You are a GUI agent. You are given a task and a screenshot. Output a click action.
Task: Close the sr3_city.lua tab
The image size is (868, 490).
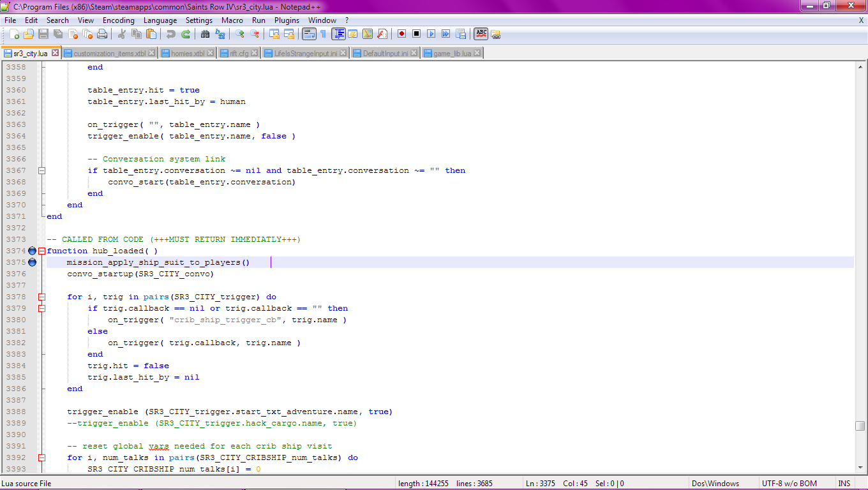55,53
